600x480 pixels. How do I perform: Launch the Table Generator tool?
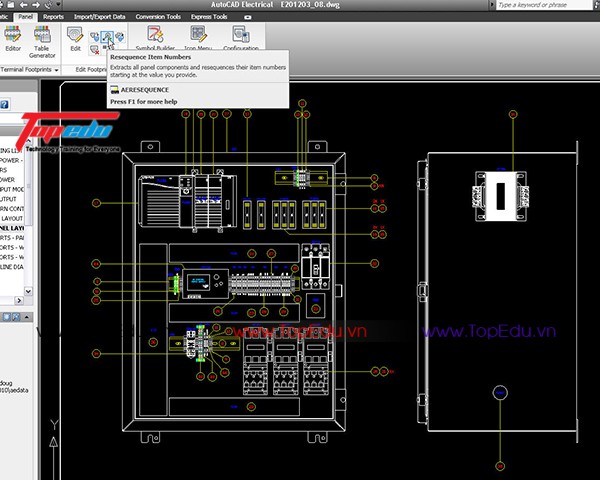click(42, 41)
